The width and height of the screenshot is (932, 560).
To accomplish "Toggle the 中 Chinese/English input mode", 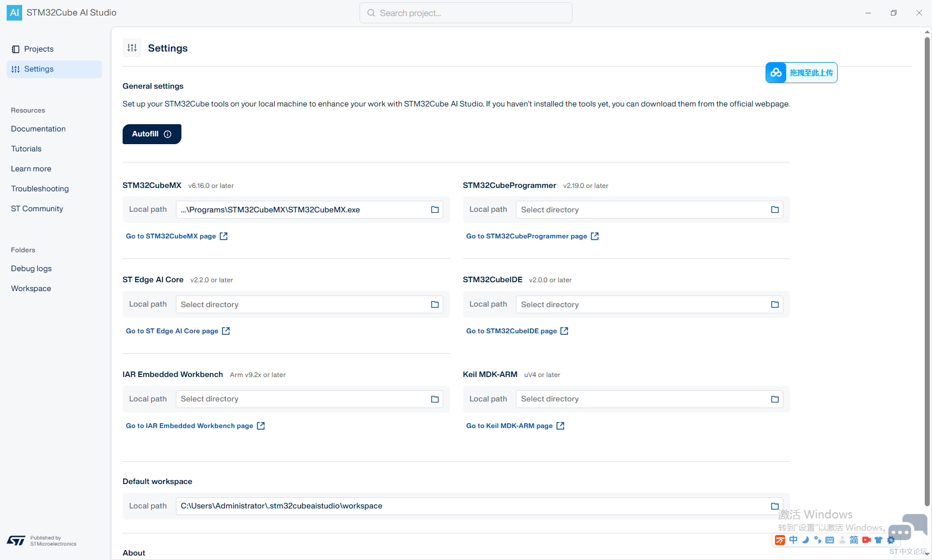I will 793,540.
